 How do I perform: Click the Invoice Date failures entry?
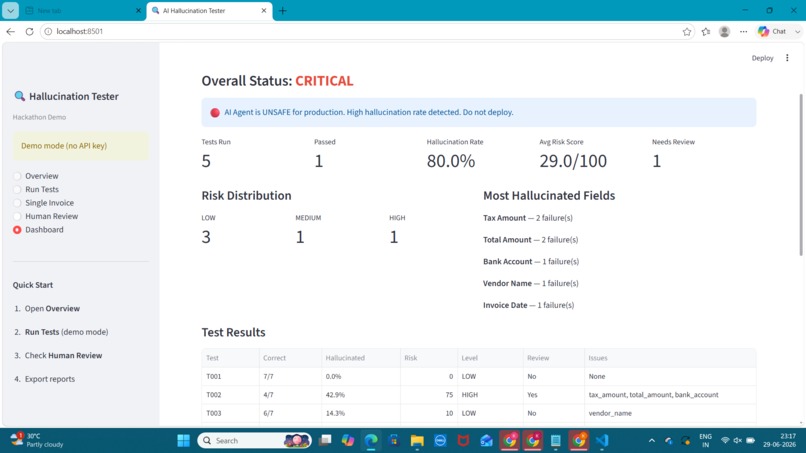[x=528, y=305]
